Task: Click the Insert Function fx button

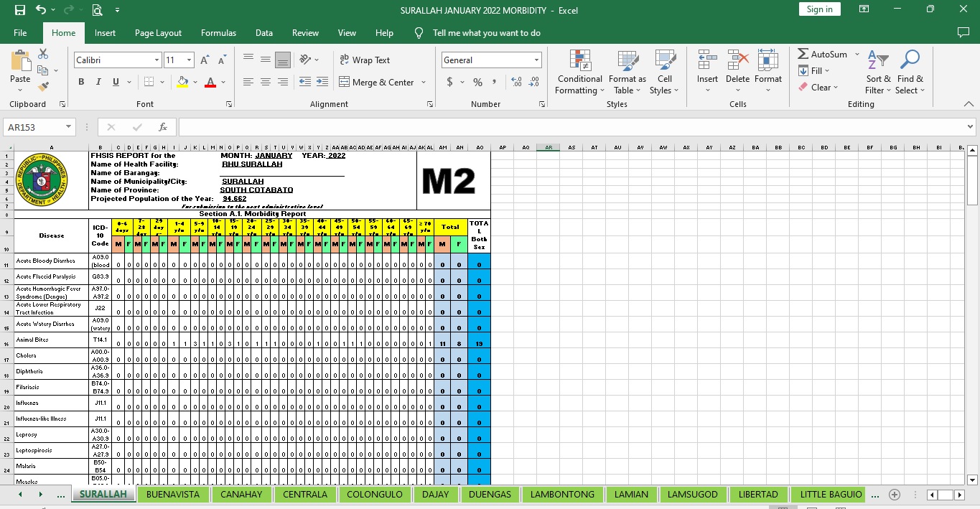Action: pyautogui.click(x=163, y=127)
